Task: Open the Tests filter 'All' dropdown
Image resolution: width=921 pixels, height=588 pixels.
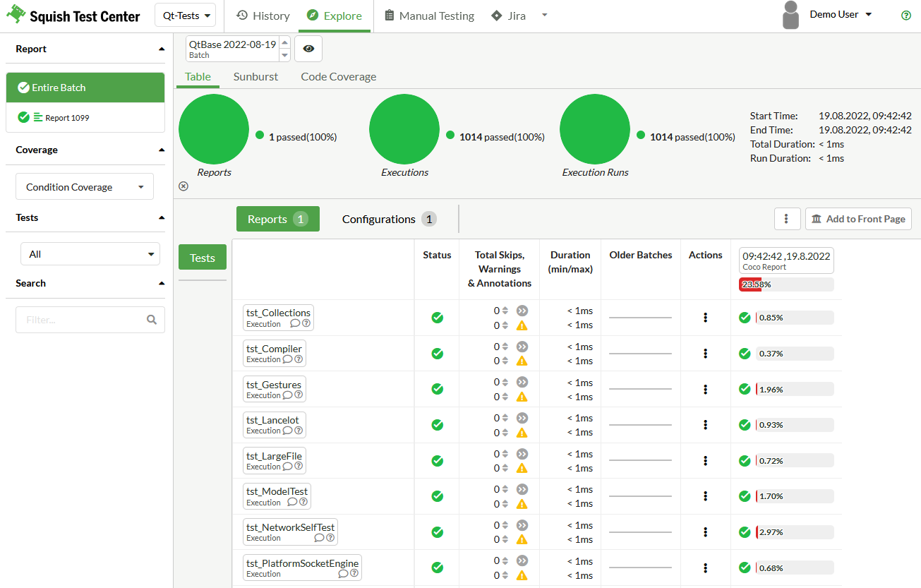Action: [90, 254]
